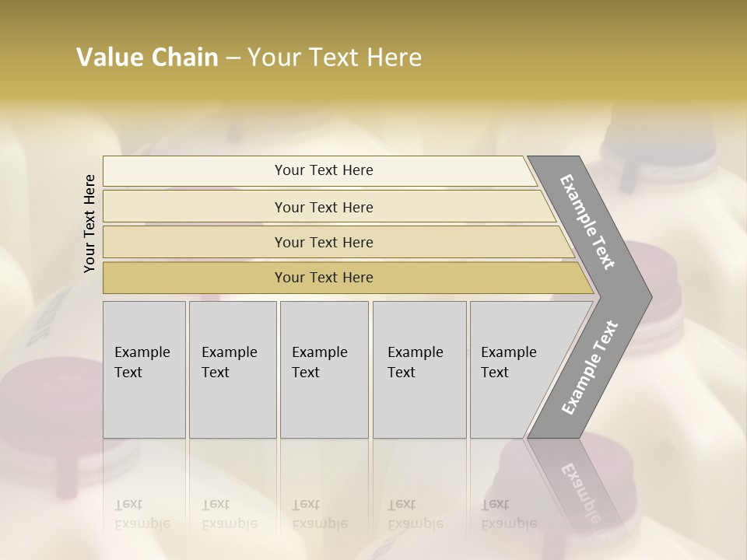
Task: Click the topmost lightest "Your Text Here" bar
Action: pos(324,170)
